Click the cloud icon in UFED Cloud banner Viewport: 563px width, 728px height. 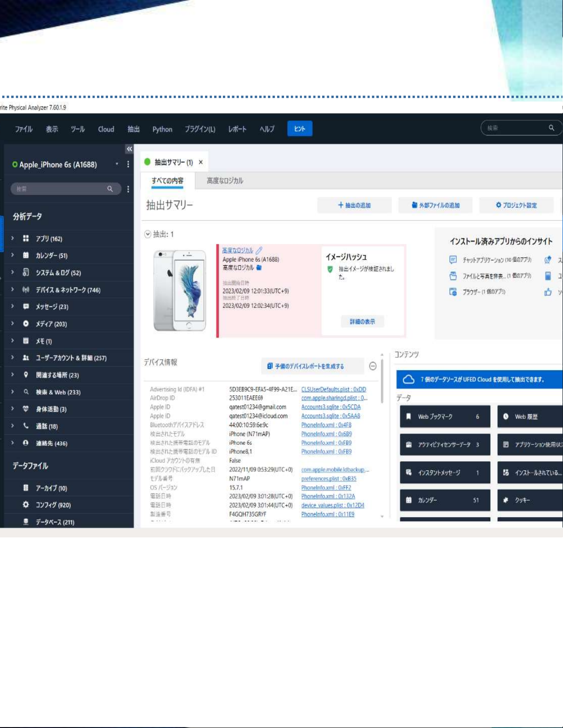(x=409, y=379)
